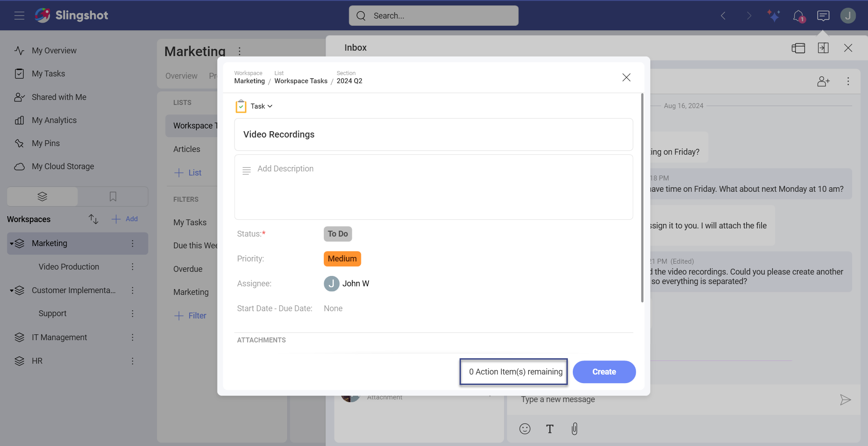
Task: Select the Overdue filter
Action: pos(188,269)
